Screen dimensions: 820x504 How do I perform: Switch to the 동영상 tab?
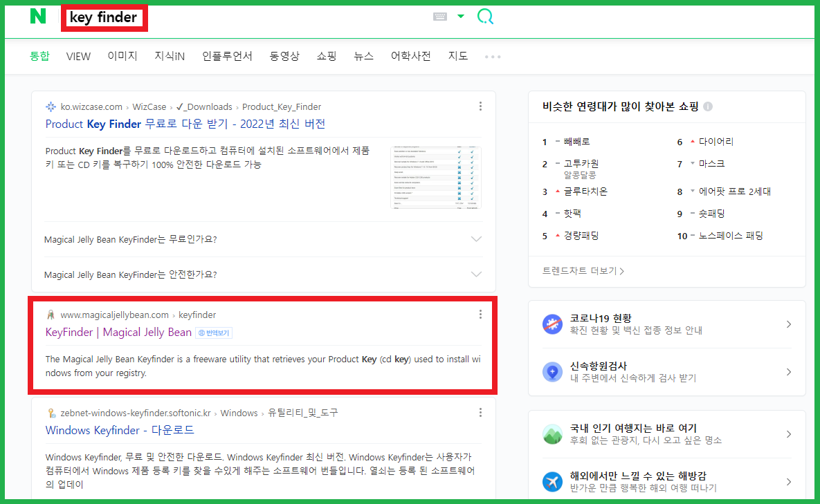[x=284, y=56]
